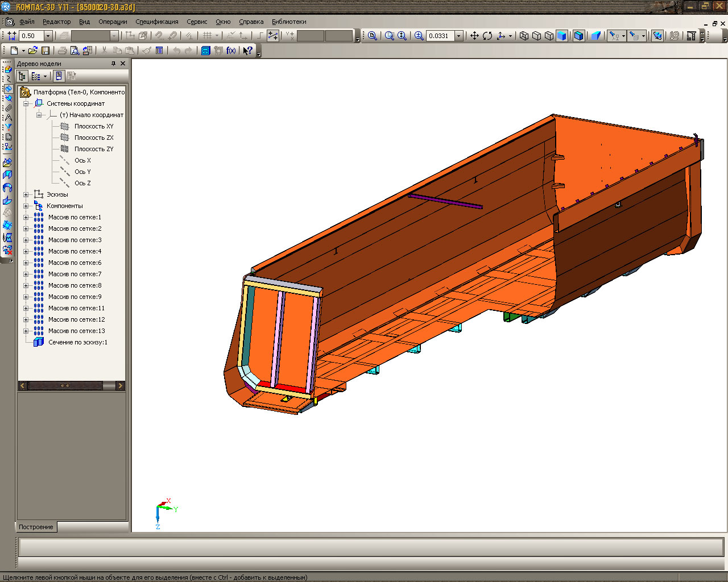Click the Построение tab
This screenshot has height=582, width=728.
pyautogui.click(x=36, y=527)
